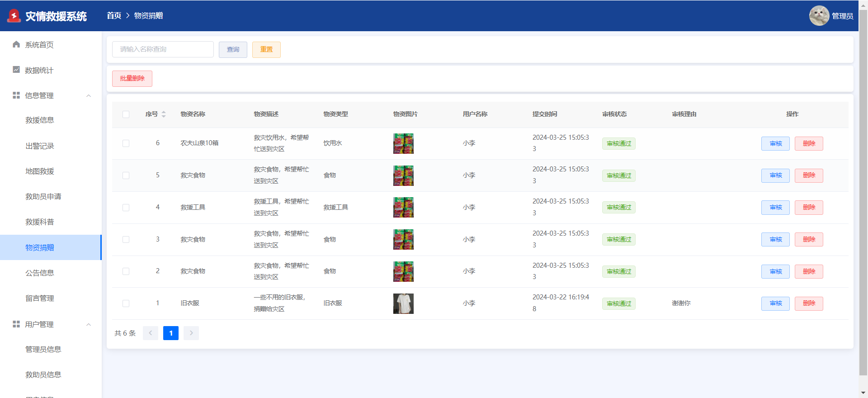Open 系统首页 in the sidebar
The width and height of the screenshot is (868, 398).
51,45
